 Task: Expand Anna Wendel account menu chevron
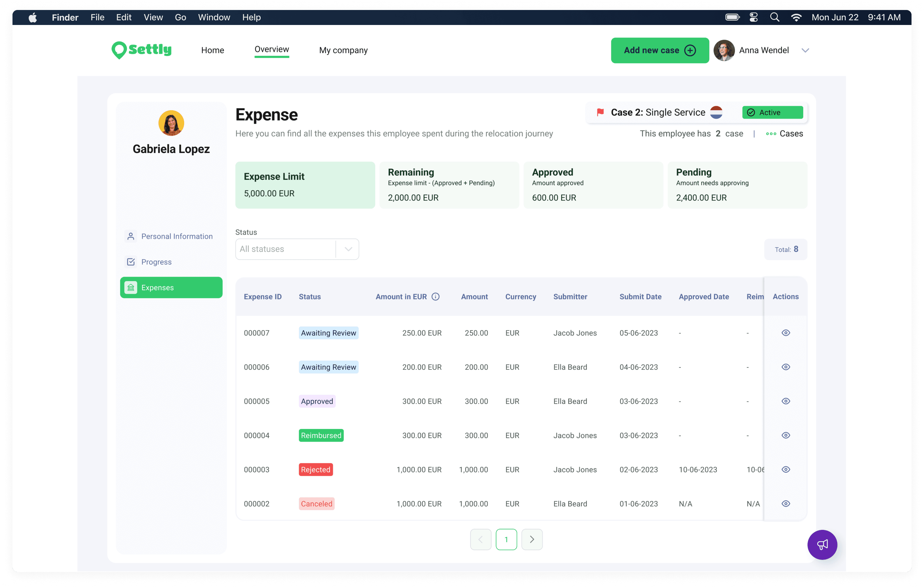(805, 50)
